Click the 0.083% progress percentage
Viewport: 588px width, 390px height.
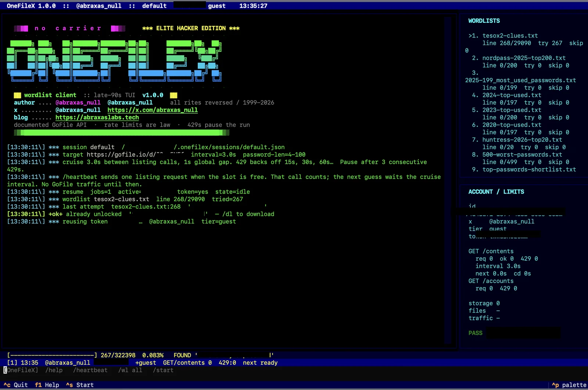[153, 355]
